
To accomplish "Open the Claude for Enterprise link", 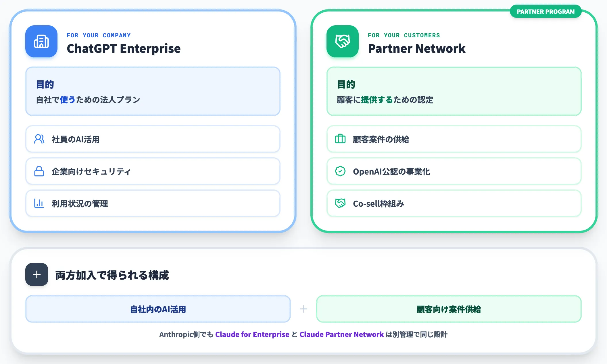I will [252, 334].
